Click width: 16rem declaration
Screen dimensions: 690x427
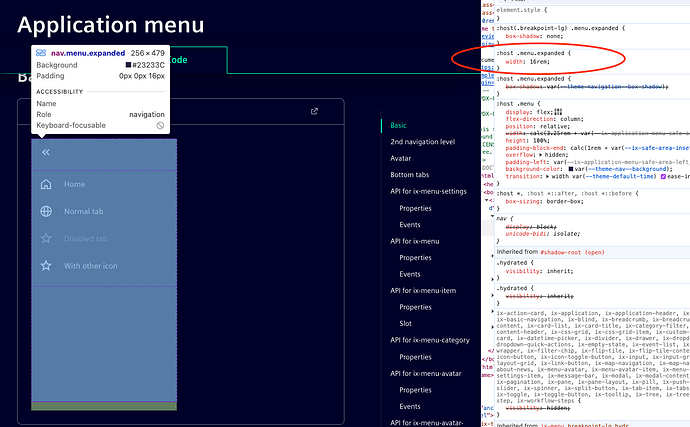click(x=528, y=62)
